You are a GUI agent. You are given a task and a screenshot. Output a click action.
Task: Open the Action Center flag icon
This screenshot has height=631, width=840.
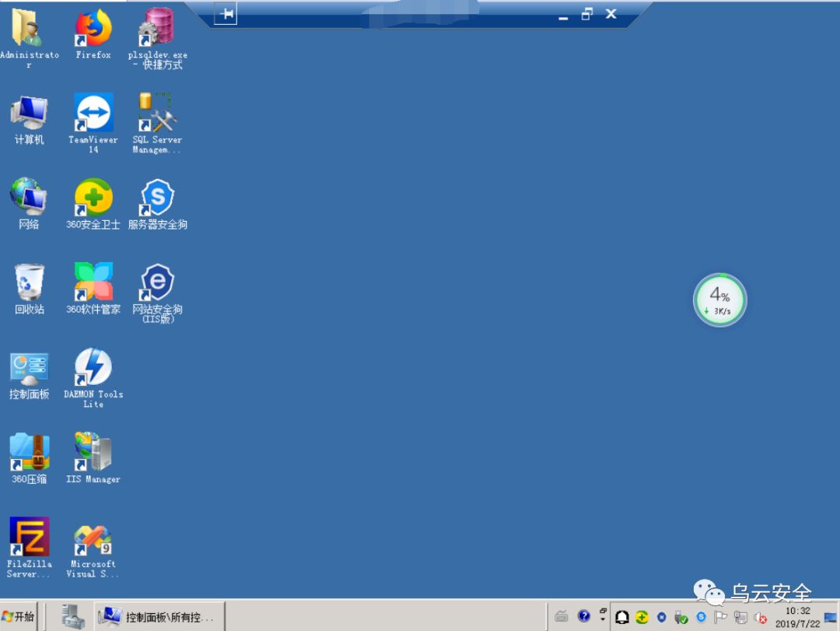(720, 618)
